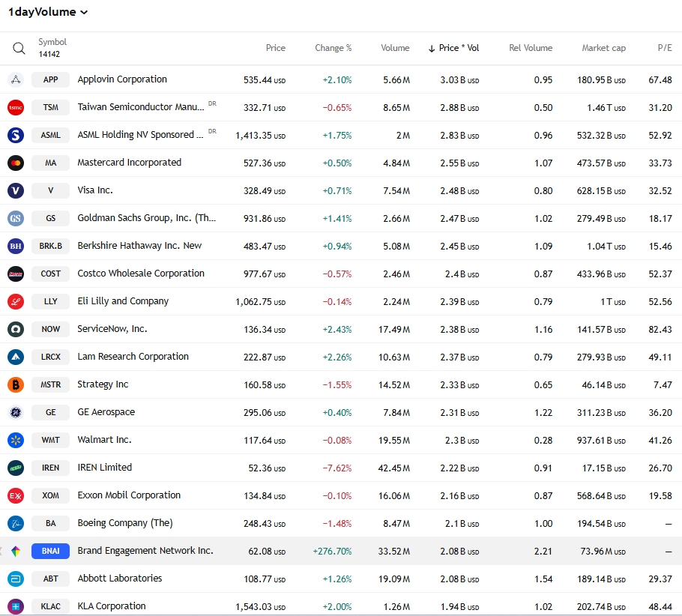Select the GE Aerospace company name
The width and height of the screenshot is (682, 616).
[x=106, y=412]
